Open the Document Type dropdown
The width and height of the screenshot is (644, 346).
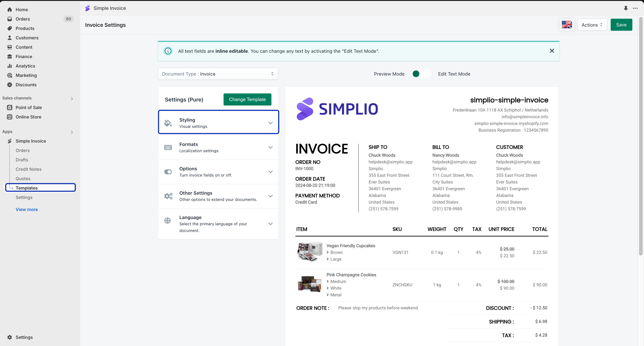coord(218,74)
